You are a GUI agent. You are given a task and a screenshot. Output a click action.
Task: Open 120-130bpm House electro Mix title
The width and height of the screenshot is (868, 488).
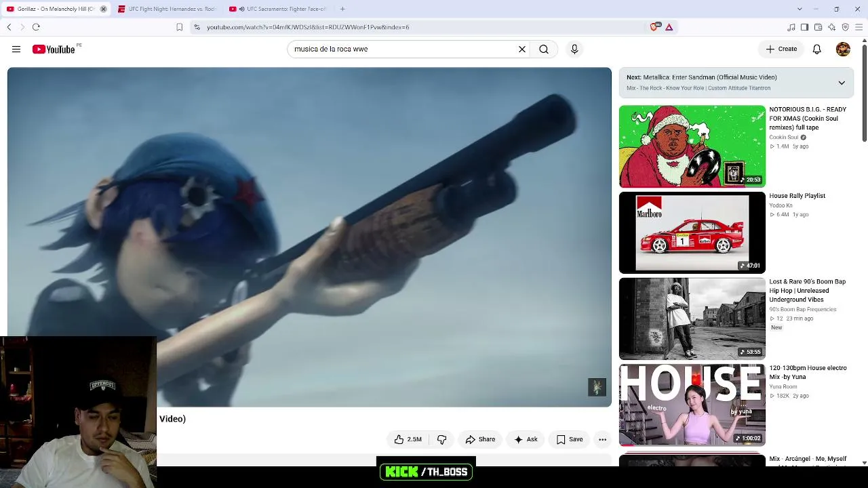(x=808, y=372)
